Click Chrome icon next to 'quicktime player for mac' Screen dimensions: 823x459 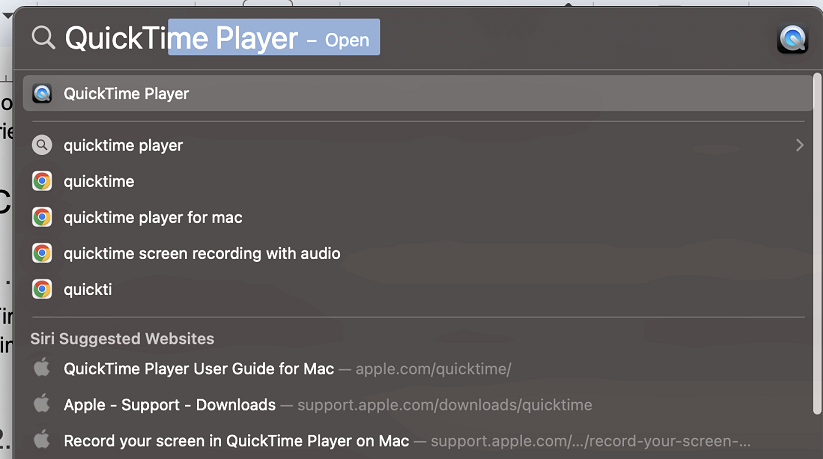pyautogui.click(x=42, y=217)
